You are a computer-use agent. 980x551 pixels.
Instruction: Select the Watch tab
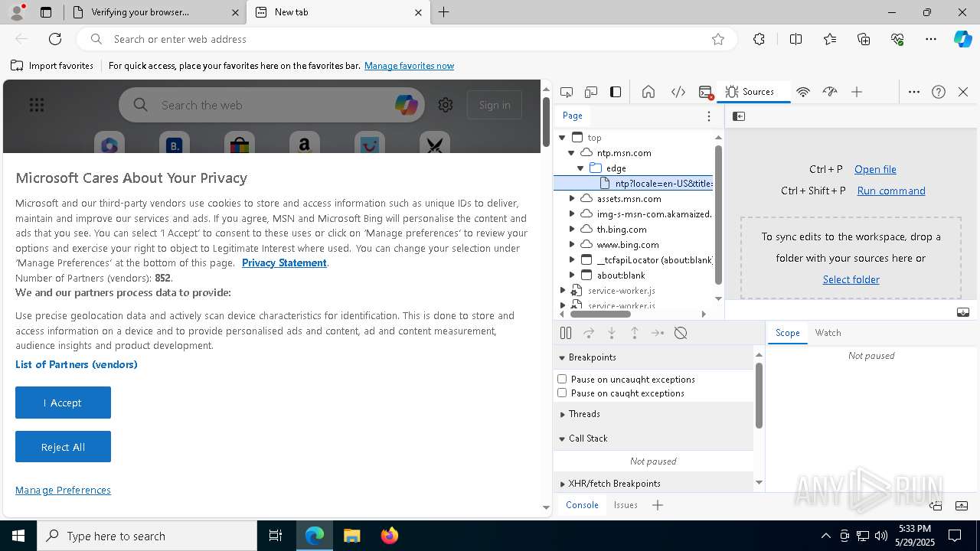[x=828, y=333]
